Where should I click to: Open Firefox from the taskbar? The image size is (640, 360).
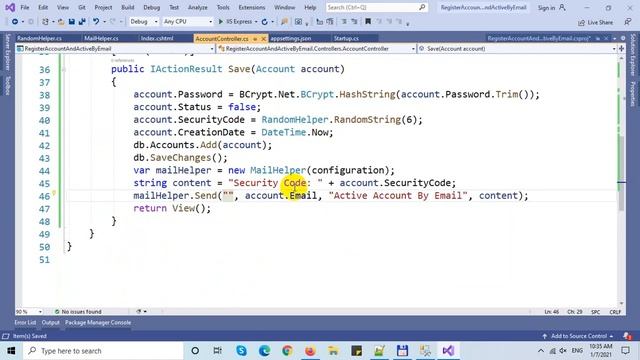(310, 351)
